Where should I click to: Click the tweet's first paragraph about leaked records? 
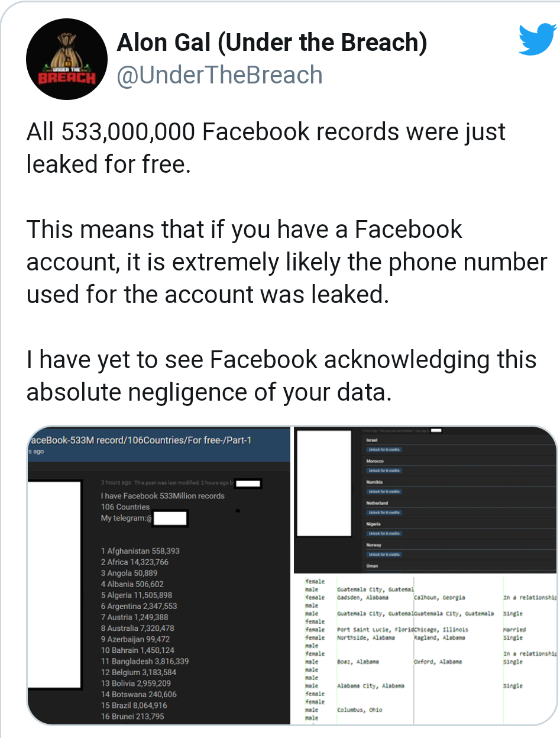(x=266, y=148)
